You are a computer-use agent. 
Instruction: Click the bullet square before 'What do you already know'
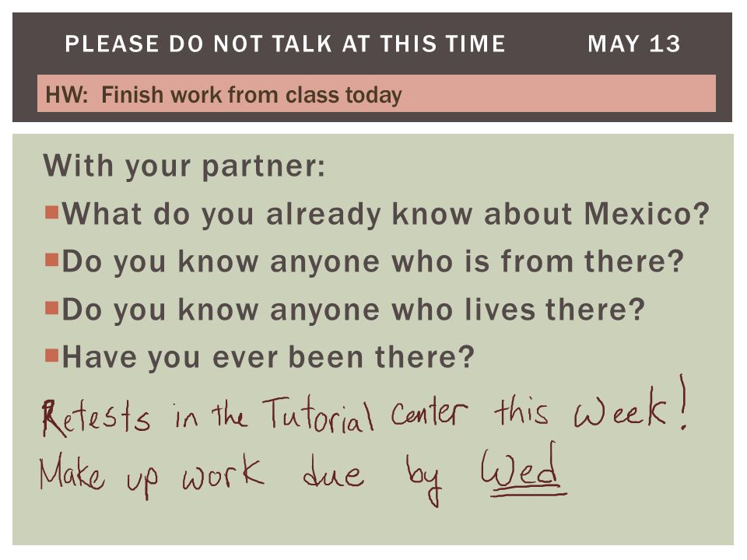click(x=51, y=212)
